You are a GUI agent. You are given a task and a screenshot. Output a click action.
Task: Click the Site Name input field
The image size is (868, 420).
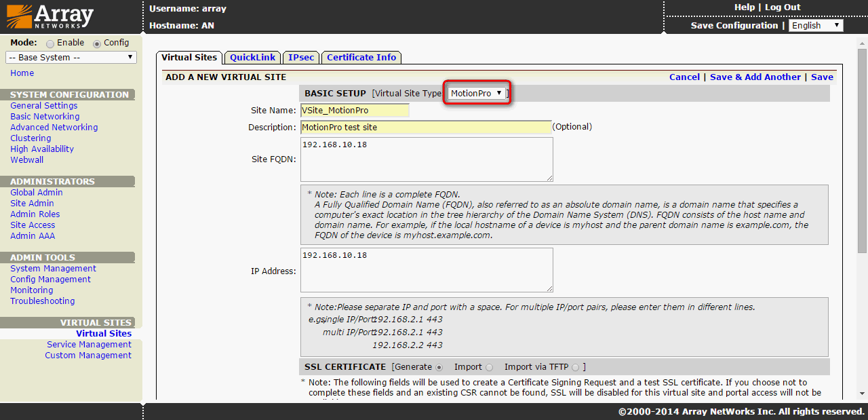(355, 110)
